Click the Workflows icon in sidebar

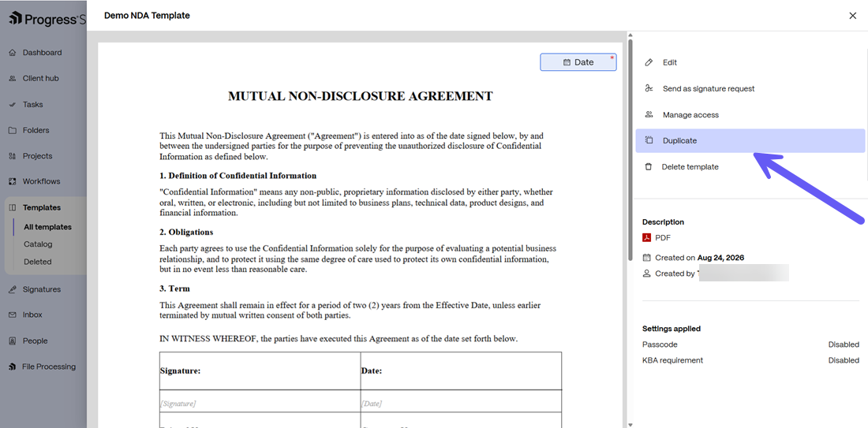tap(12, 181)
